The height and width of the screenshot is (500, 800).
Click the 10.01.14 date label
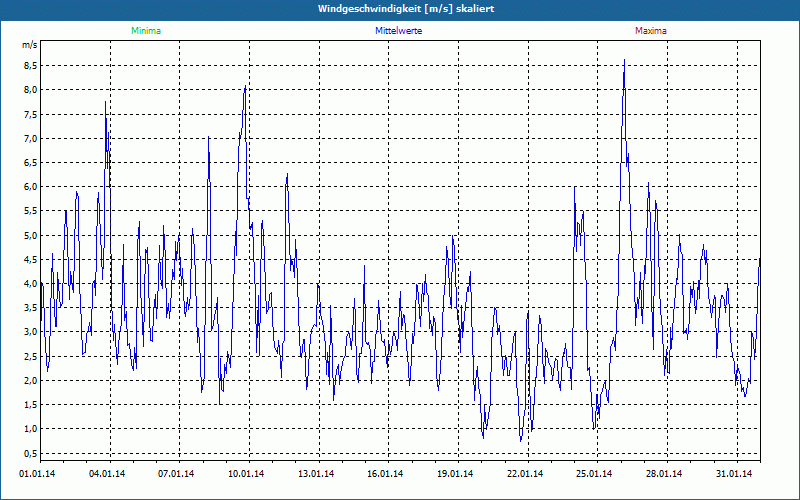[246, 474]
